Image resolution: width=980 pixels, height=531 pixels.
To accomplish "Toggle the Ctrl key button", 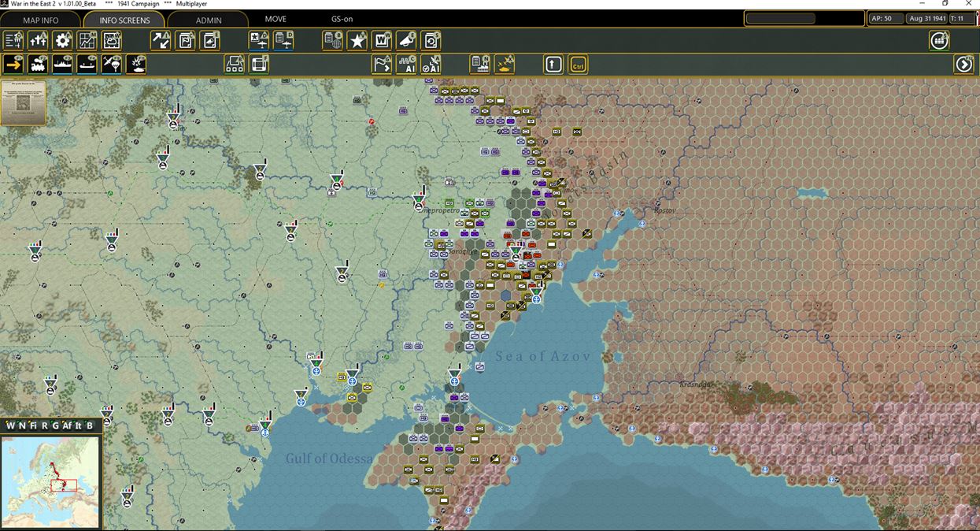I will pyautogui.click(x=579, y=64).
